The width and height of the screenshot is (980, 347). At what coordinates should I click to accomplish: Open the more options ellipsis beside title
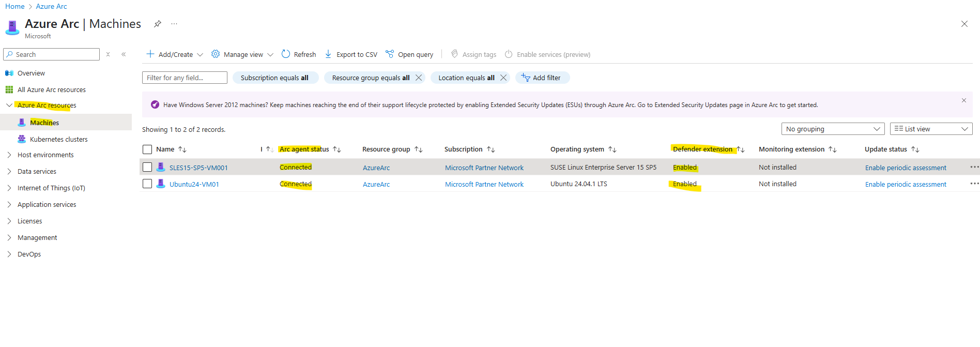coord(174,24)
